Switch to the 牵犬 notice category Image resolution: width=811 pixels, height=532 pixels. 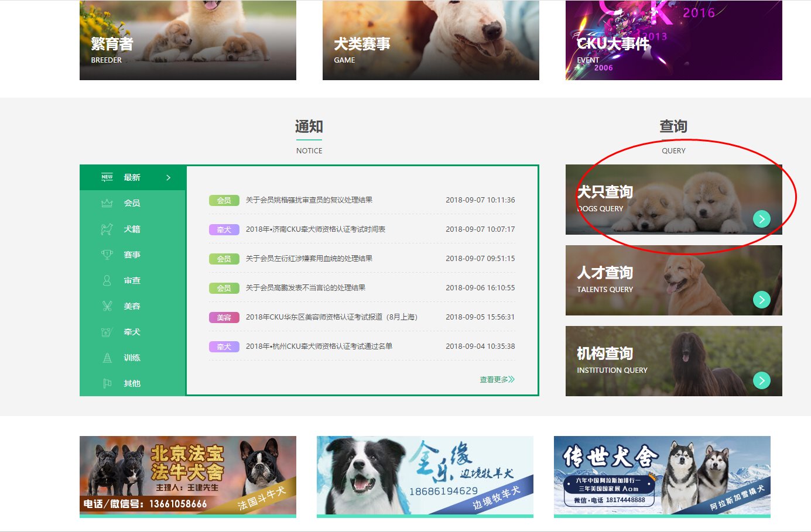132,332
